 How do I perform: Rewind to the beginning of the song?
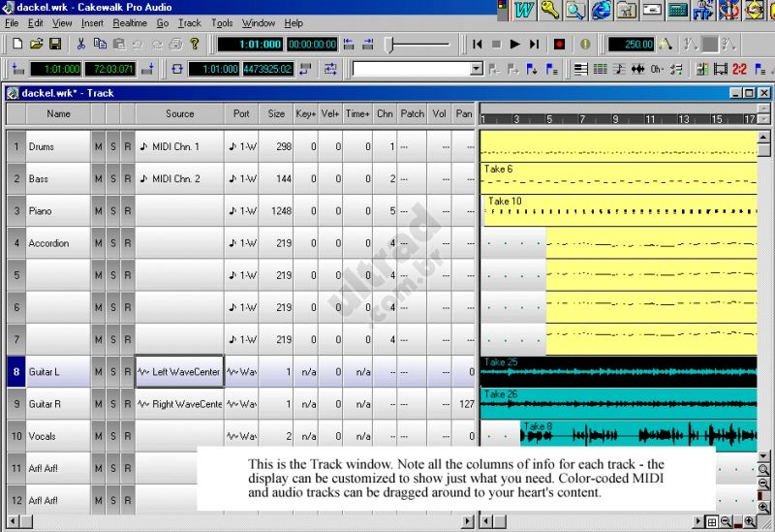pyautogui.click(x=477, y=45)
